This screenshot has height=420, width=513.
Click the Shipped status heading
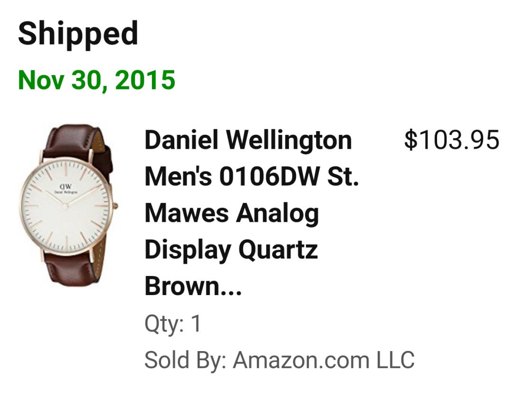(78, 34)
